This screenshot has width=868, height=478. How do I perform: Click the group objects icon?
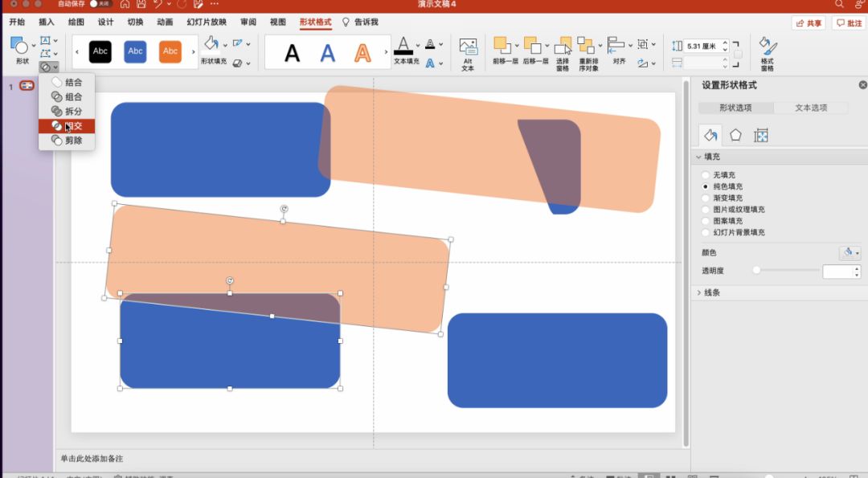pyautogui.click(x=643, y=43)
